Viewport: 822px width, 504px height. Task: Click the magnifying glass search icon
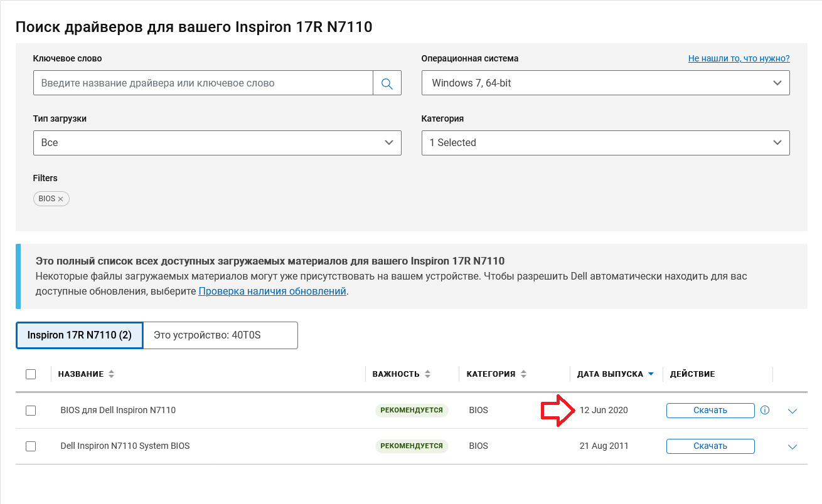[387, 83]
